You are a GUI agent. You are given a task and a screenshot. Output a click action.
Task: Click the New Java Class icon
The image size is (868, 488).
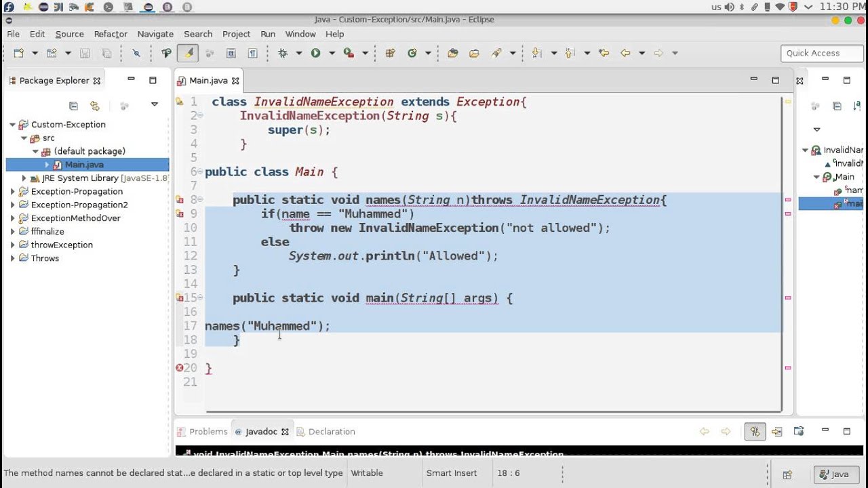pyautogui.click(x=412, y=53)
